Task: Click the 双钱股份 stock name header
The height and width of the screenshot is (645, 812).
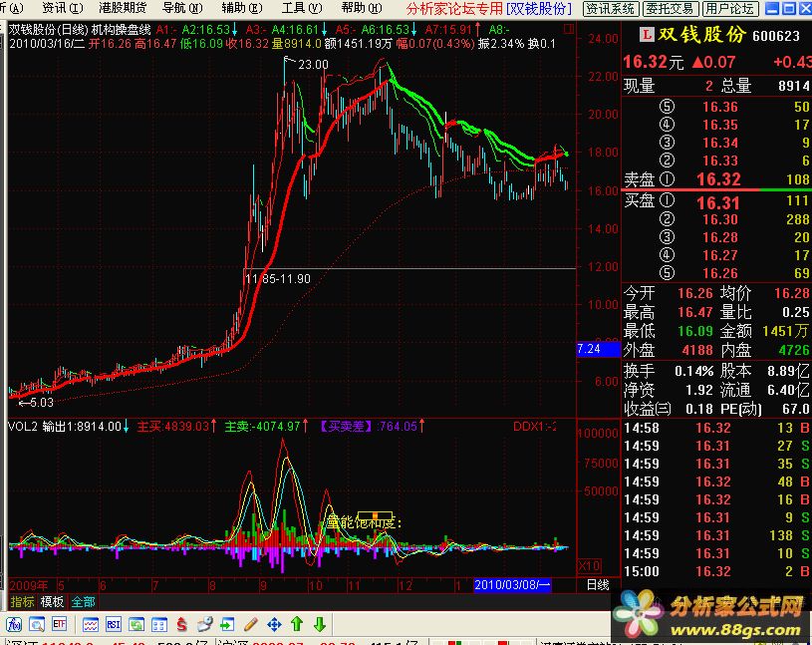Action: [702, 34]
